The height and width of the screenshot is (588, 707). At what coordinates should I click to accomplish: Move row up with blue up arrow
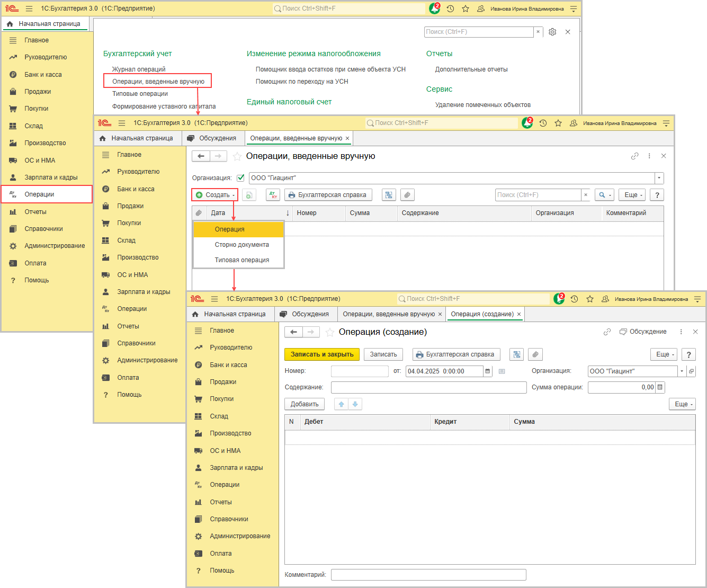tap(342, 404)
